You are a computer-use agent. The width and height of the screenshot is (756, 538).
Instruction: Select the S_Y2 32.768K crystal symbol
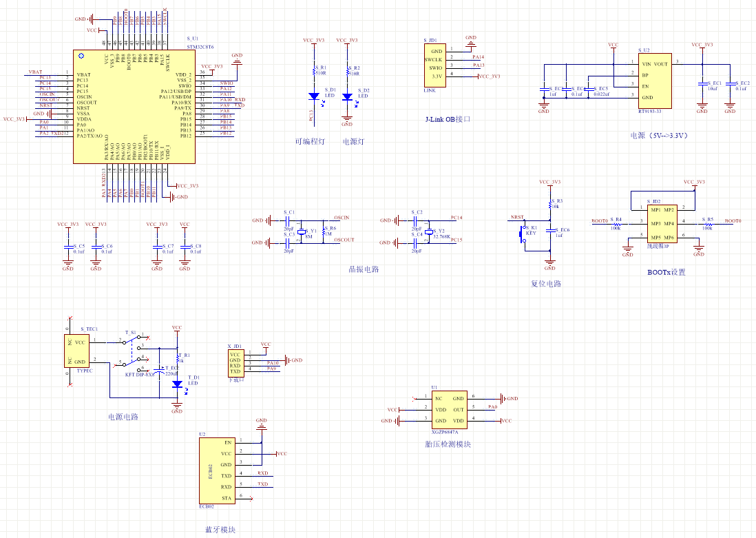tap(428, 231)
